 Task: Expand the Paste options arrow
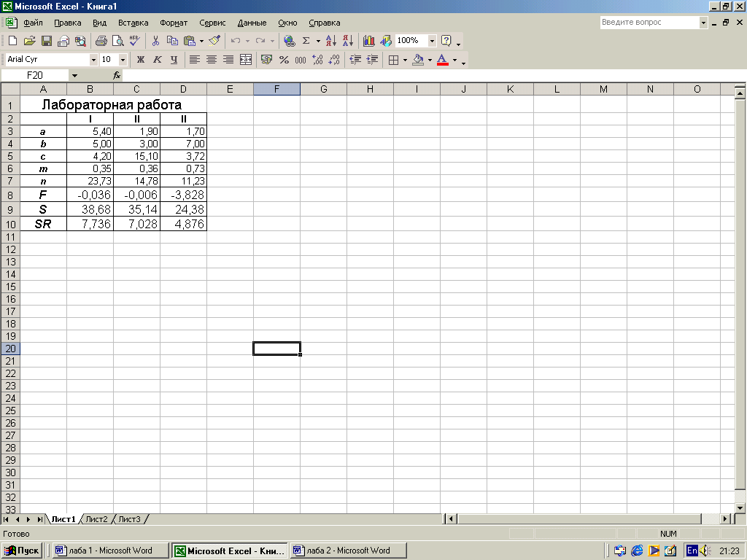(x=201, y=42)
